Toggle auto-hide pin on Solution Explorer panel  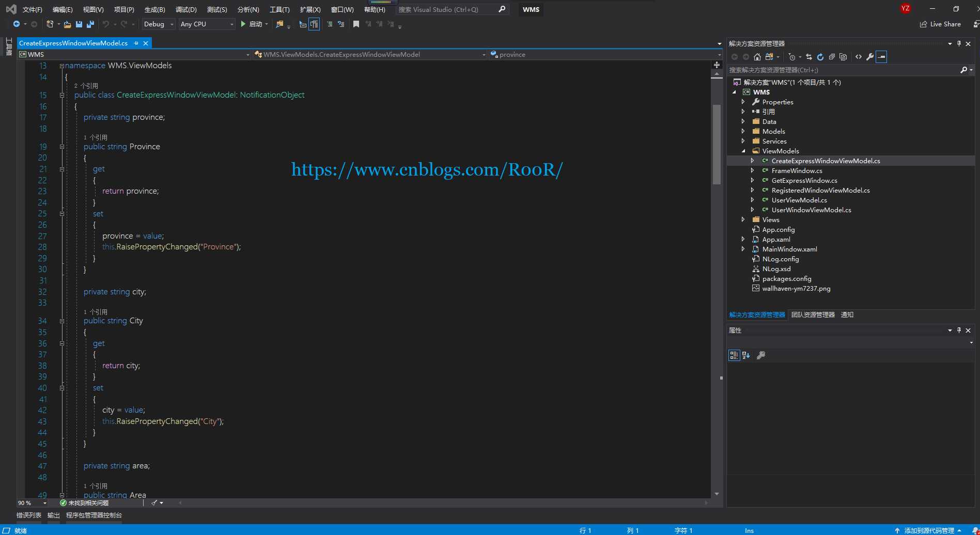pyautogui.click(x=959, y=44)
